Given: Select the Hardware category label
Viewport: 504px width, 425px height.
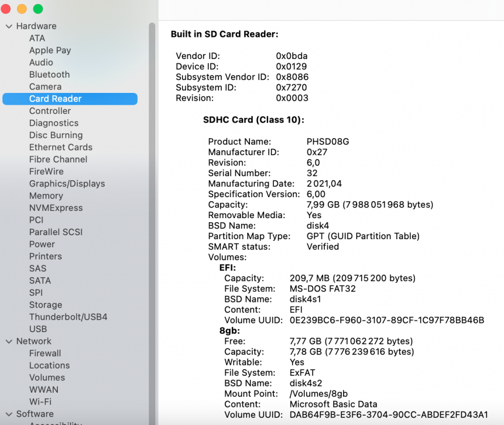Looking at the screenshot, I should pos(36,26).
